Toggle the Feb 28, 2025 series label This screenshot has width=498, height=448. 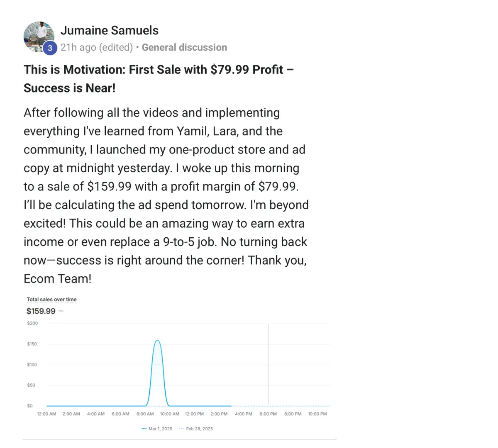tap(200, 429)
